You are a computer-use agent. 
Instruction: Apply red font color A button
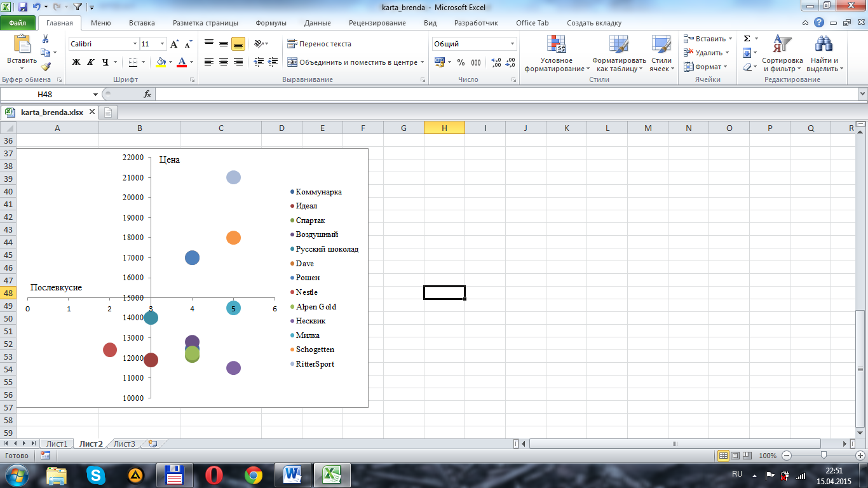[x=182, y=62]
